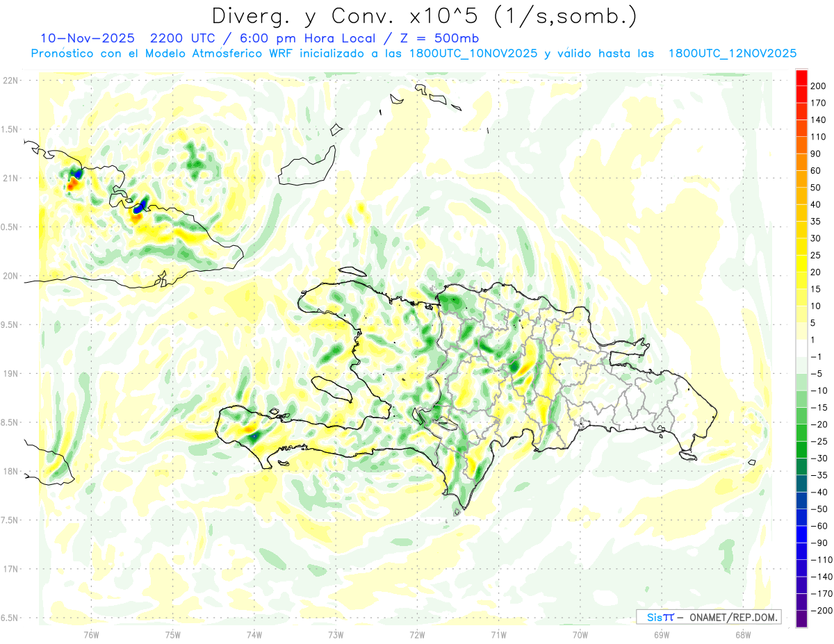Click the colorbar label '-140'
Screen dimensions: 834x644
(x=821, y=577)
